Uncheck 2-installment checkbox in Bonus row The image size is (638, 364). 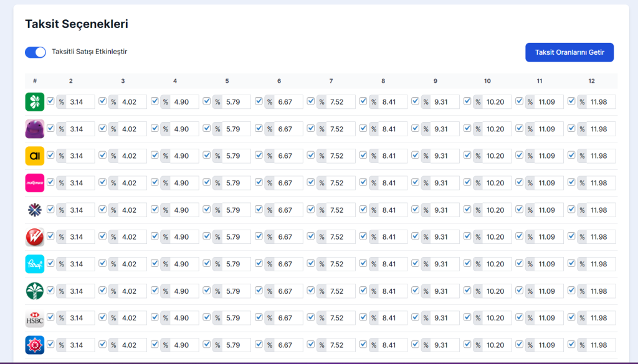[50, 101]
